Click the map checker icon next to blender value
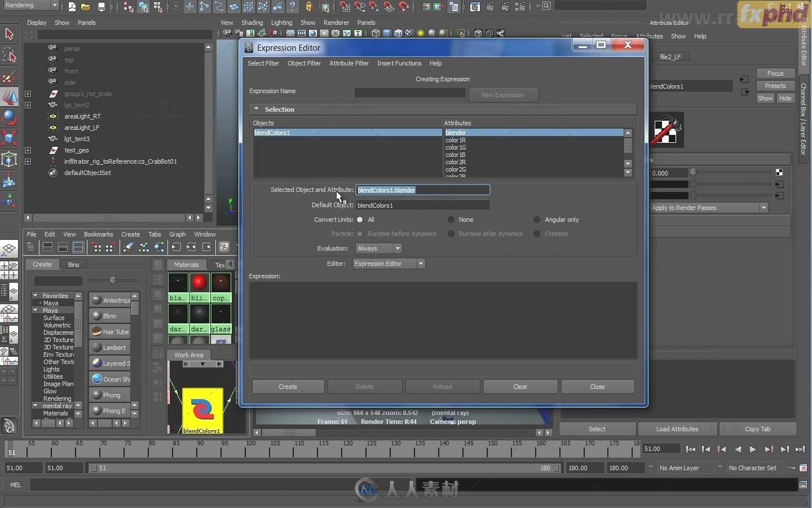Screen dimensions: 812x508 779,172
